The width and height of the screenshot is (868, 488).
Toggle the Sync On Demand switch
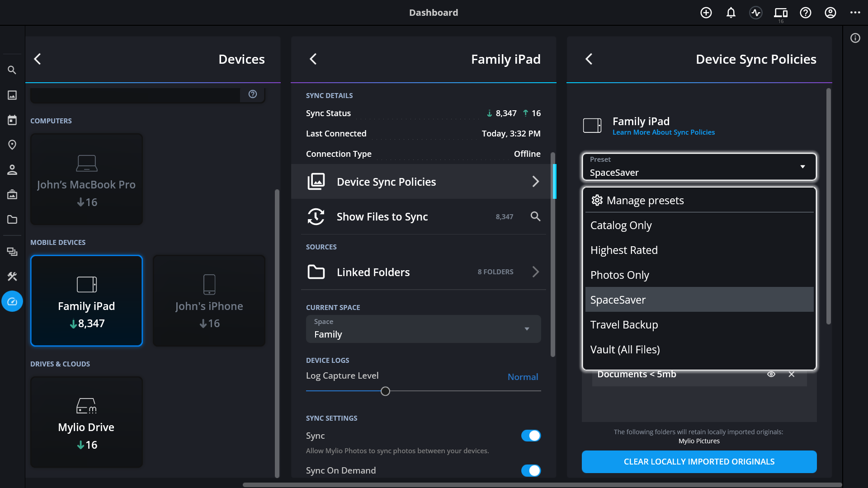tap(531, 470)
